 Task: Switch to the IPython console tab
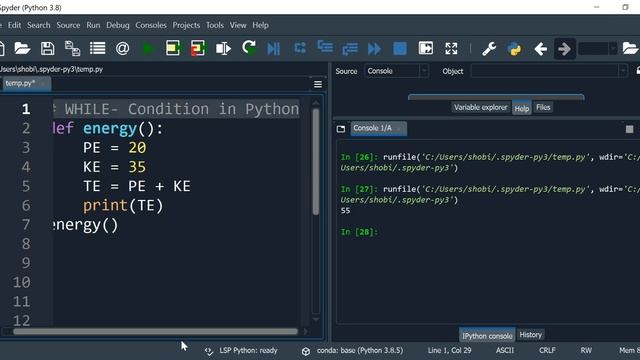pyautogui.click(x=487, y=336)
